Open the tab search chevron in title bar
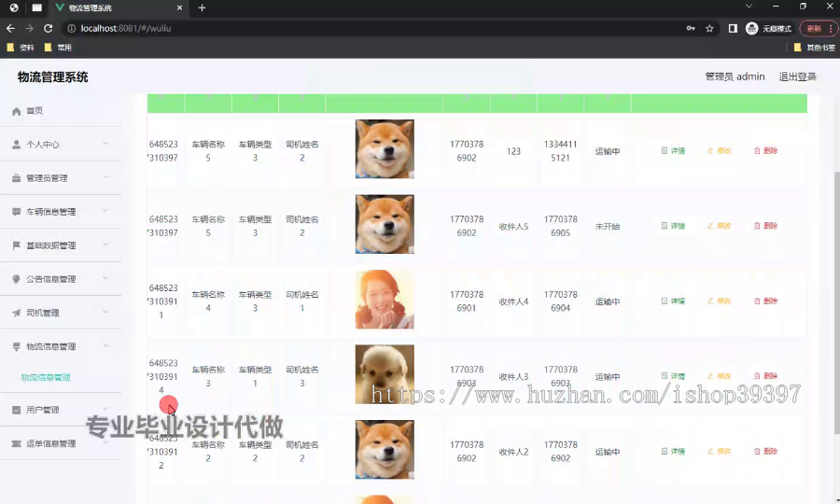The height and width of the screenshot is (504, 840). tap(749, 7)
